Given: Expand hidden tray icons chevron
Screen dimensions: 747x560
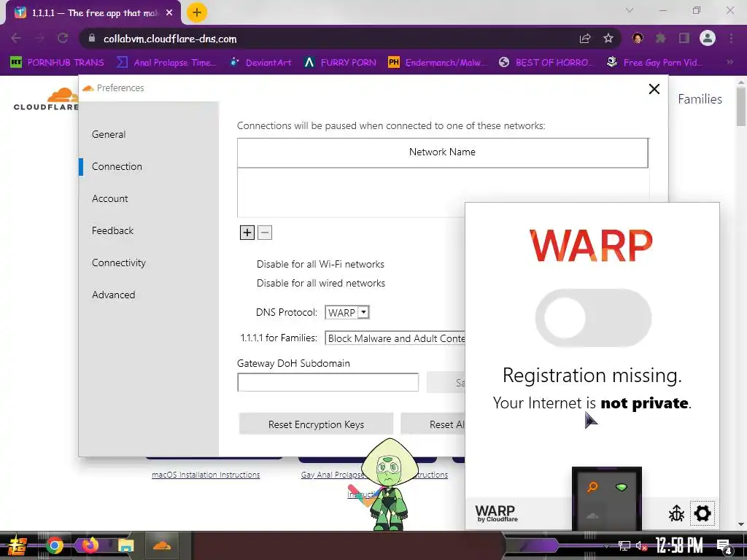Looking at the screenshot, I should [606, 545].
